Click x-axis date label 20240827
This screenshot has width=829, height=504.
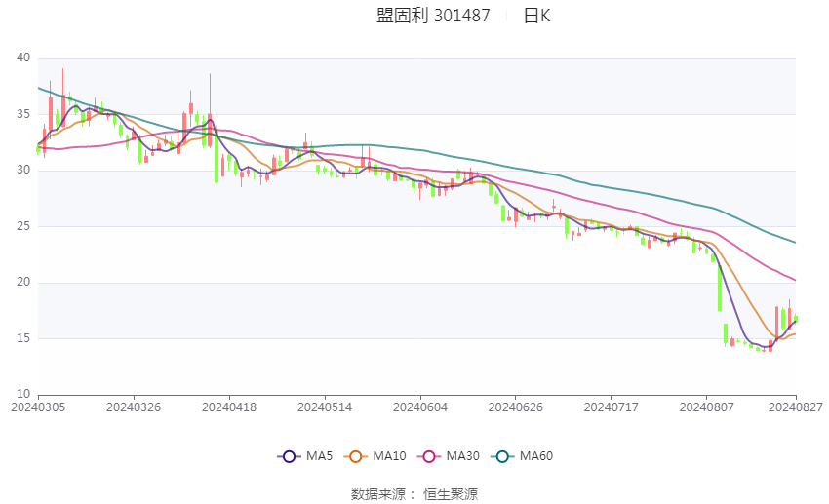click(x=796, y=407)
